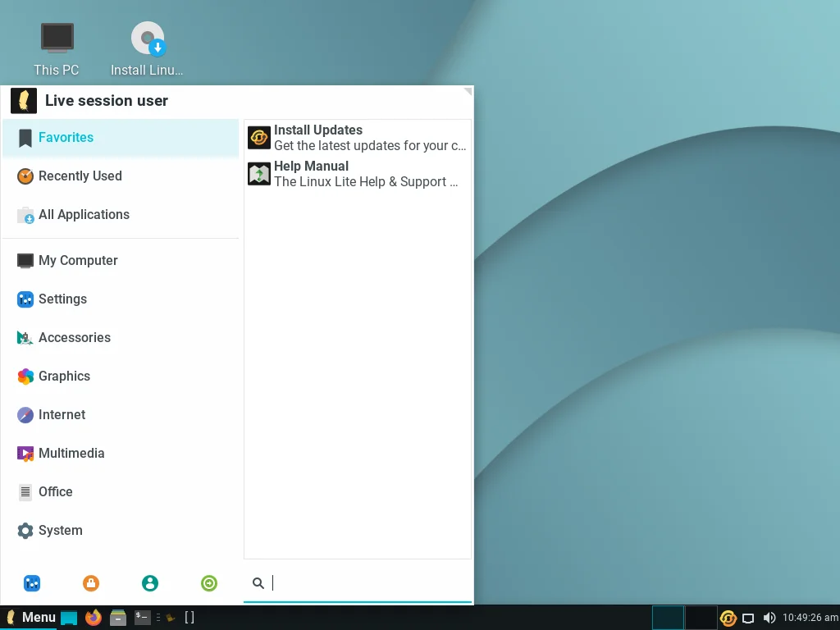The width and height of the screenshot is (840, 630).
Task: Click the network connection tray icon
Action: pyautogui.click(x=748, y=619)
